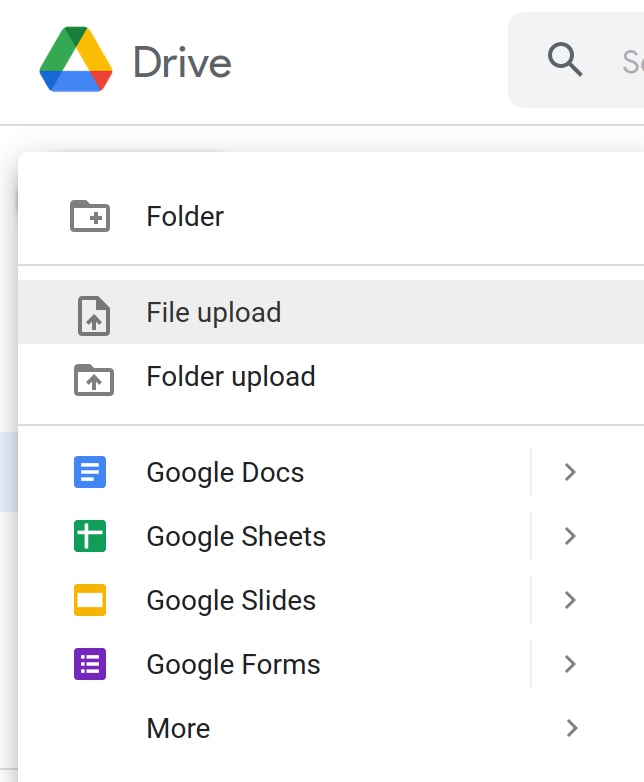Click the purple Google Forms icon
This screenshot has height=782, width=644.
[x=90, y=664]
